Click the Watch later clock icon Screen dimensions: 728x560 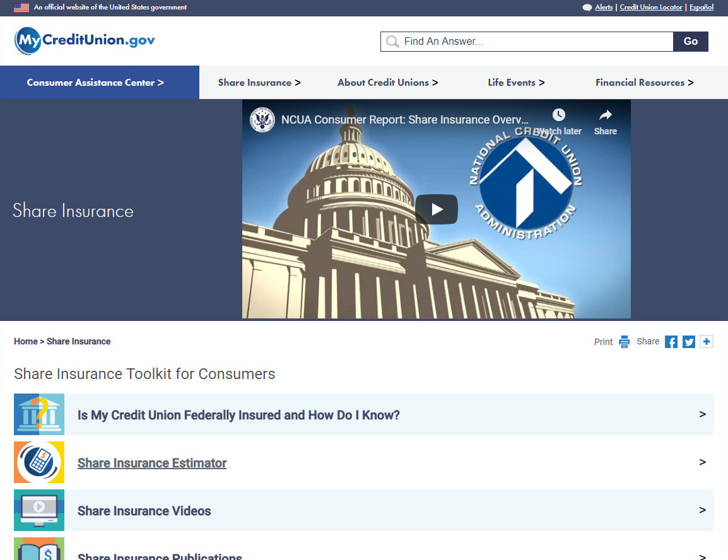coord(559,115)
